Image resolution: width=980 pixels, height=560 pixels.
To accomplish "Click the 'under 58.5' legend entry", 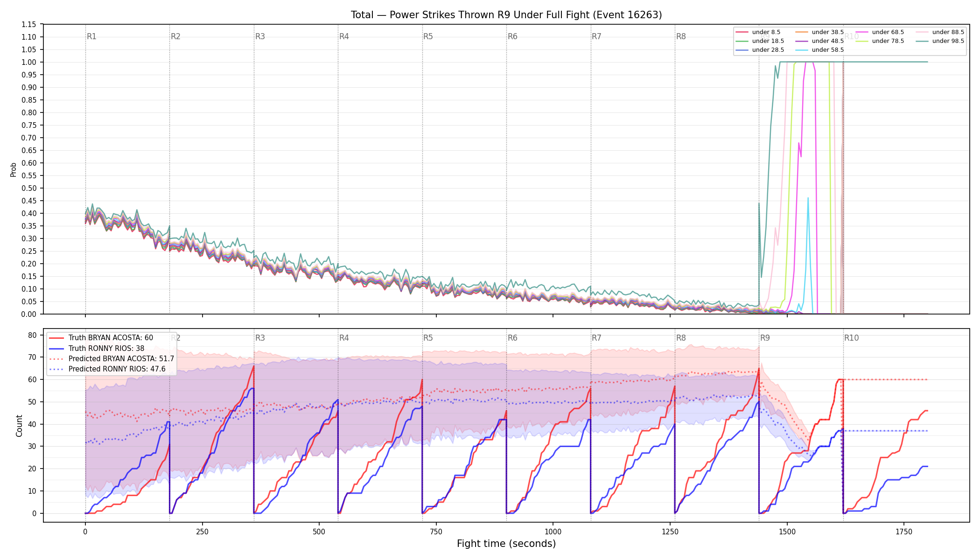I will coord(820,50).
